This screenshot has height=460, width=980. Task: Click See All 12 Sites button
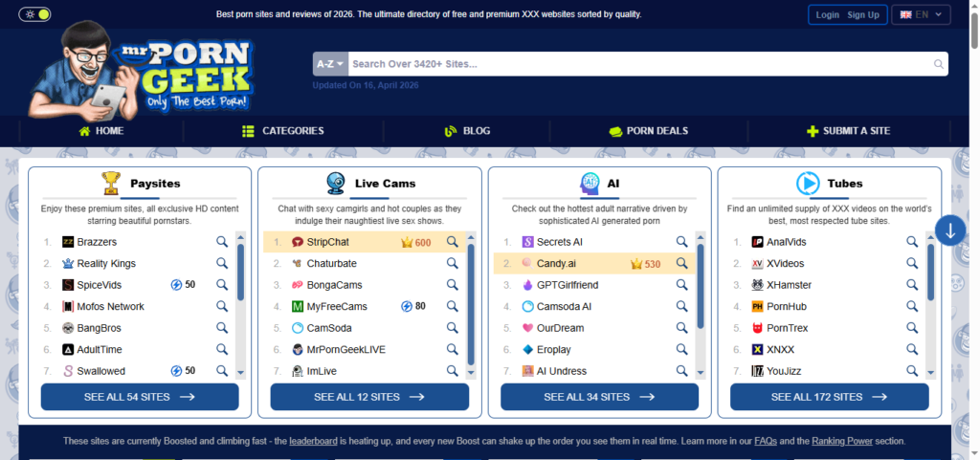369,397
